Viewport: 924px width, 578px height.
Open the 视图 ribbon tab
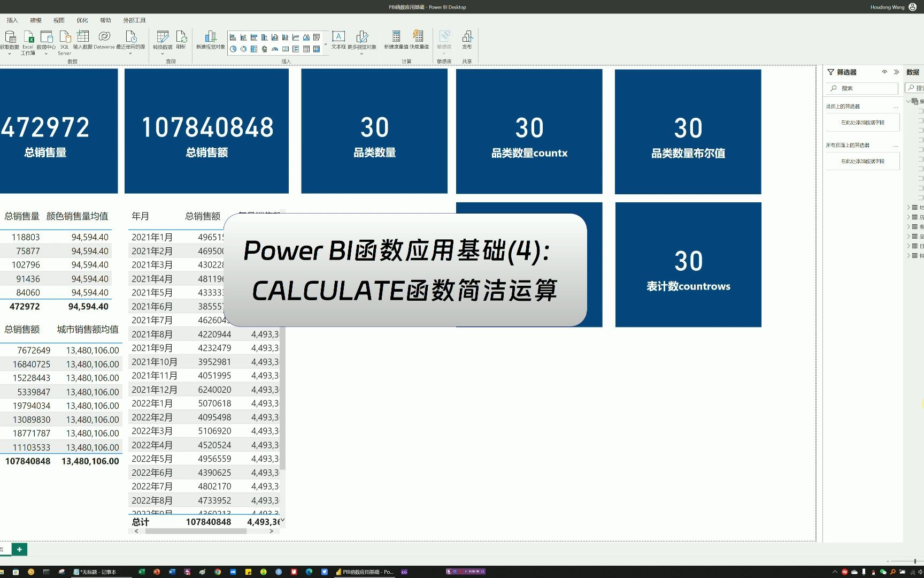pos(59,20)
